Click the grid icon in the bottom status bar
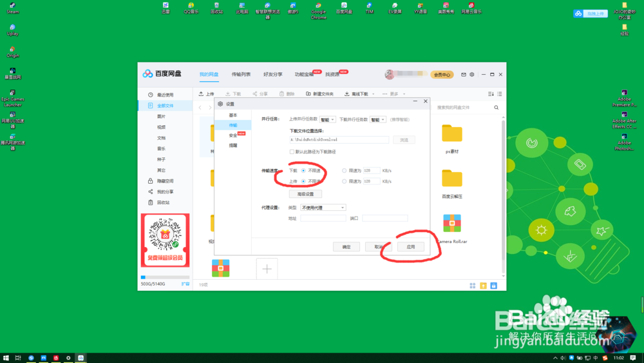The width and height of the screenshot is (644, 363). (473, 285)
